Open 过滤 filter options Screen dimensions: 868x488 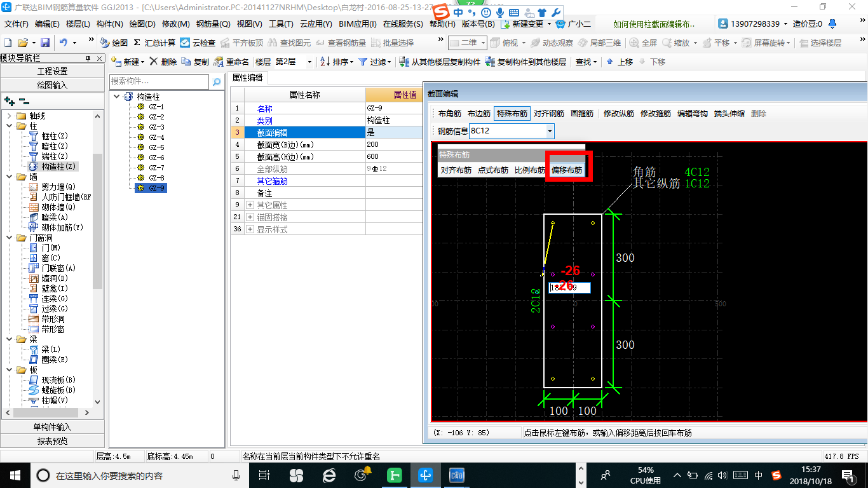[376, 62]
